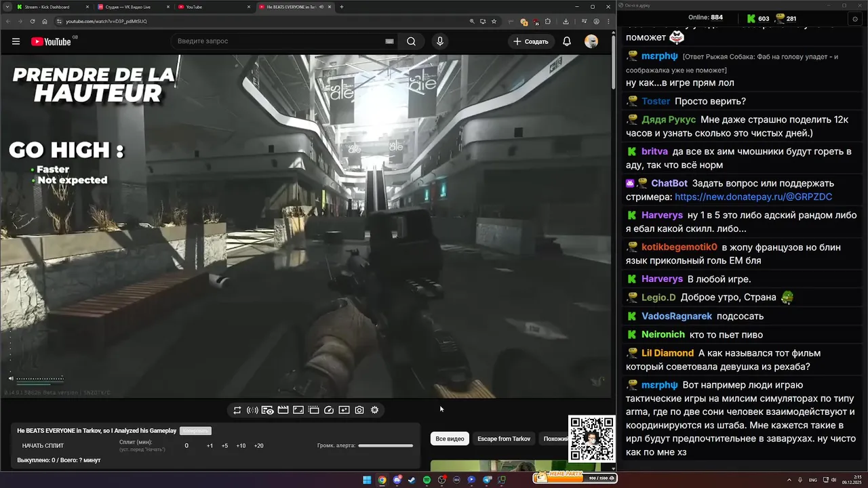The width and height of the screenshot is (868, 488).
Task: Open the on-screen keyboard in the search box
Action: coord(389,41)
